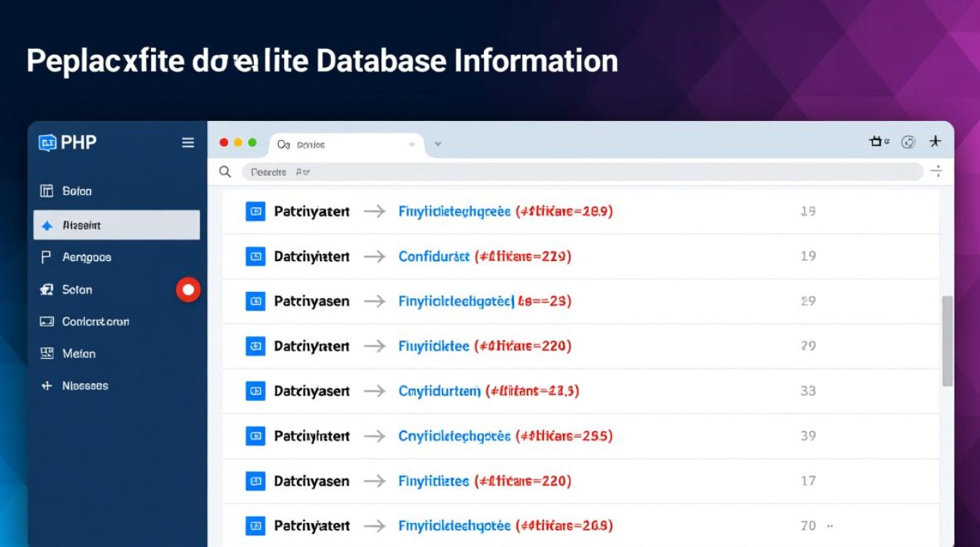Open the tab dropdown arrow next to the tab
The height and width of the screenshot is (547, 980).
click(437, 144)
